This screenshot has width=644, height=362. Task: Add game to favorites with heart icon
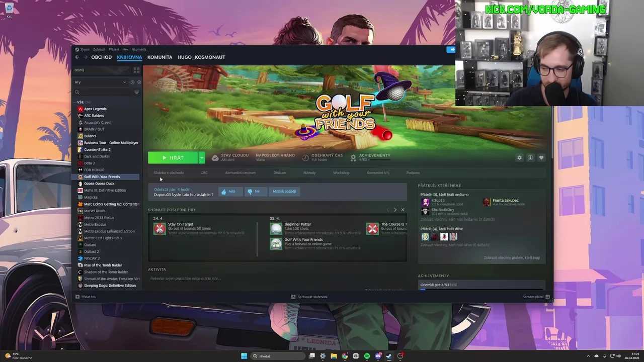[x=541, y=158]
